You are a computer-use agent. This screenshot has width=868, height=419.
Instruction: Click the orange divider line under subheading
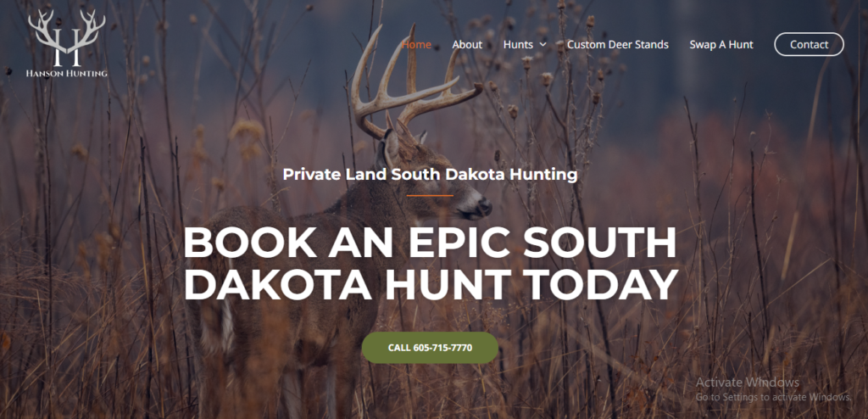pyautogui.click(x=430, y=195)
